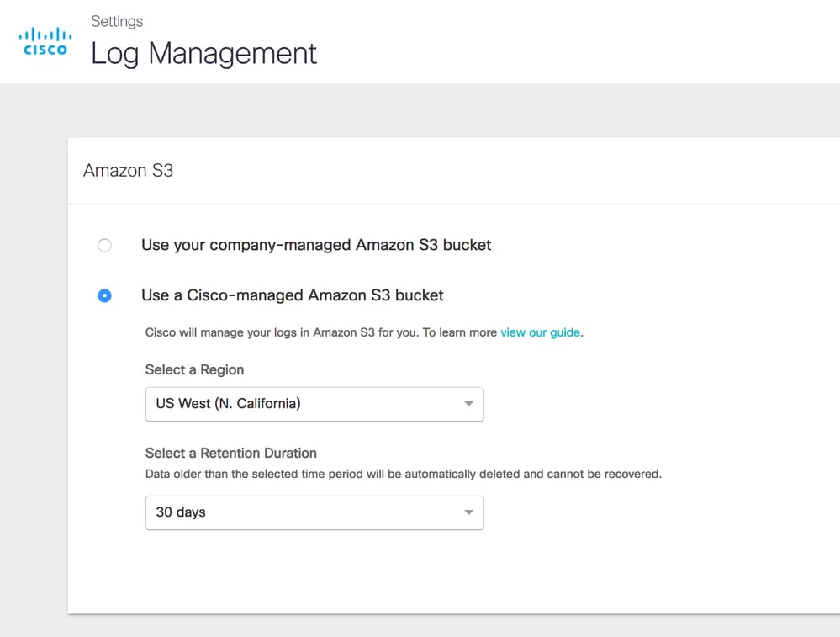Viewport: 840px width, 637px height.
Task: Click 'Use a Cisco-managed Amazon S3 bucket' label
Action: (x=292, y=295)
